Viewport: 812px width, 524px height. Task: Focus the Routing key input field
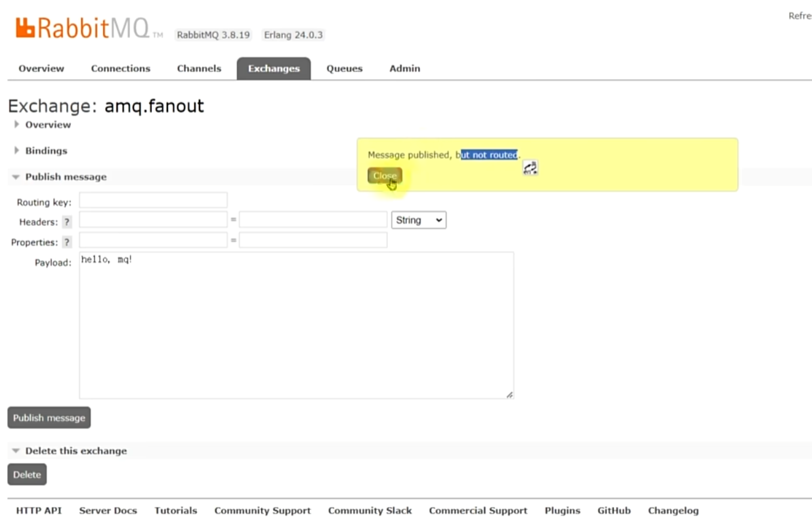pyautogui.click(x=154, y=200)
